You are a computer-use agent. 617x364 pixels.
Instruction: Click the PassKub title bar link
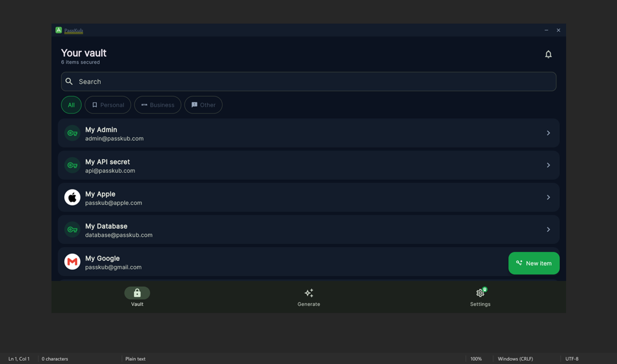pos(73,30)
